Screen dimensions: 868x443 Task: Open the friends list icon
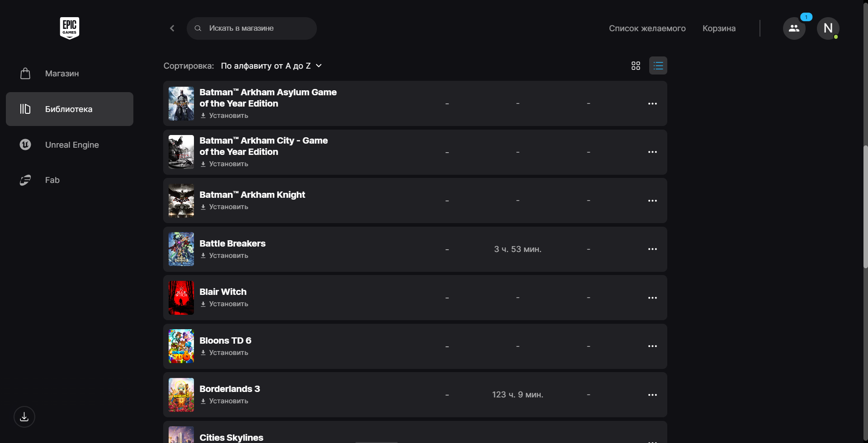[x=794, y=28]
